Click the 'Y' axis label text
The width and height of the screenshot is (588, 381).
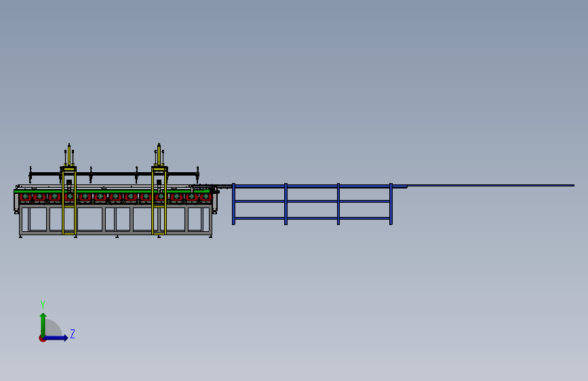(43, 304)
